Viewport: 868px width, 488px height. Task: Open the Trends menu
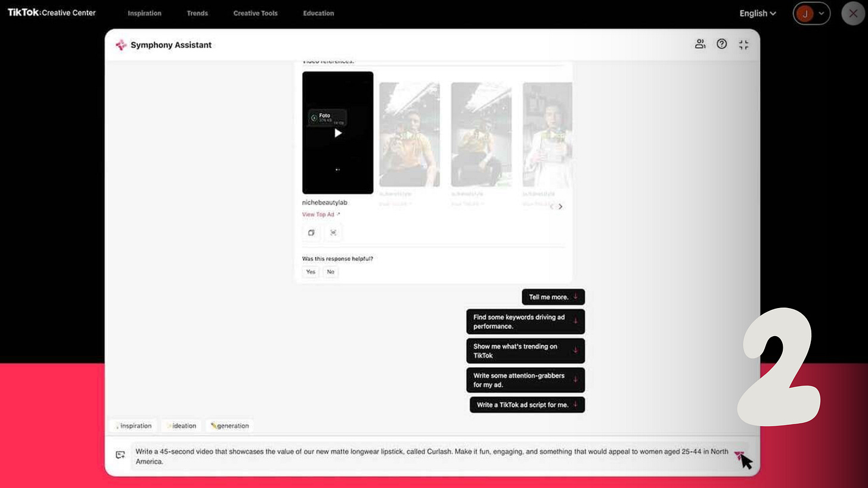pyautogui.click(x=197, y=13)
